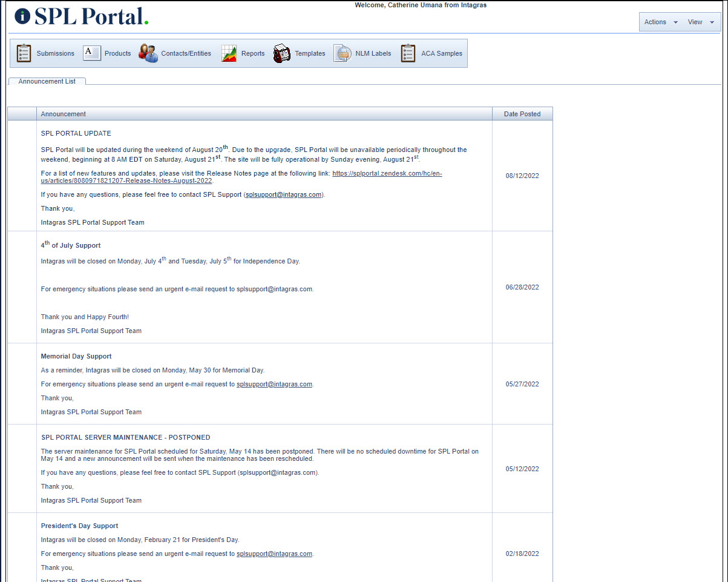Click the SPL PORTAL UPDATE announcement title
Image resolution: width=728 pixels, height=582 pixels.
tap(76, 133)
